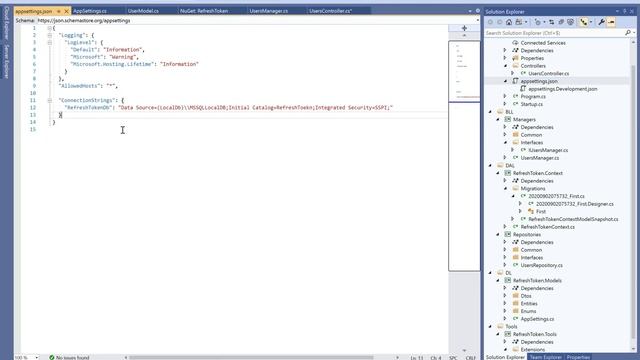640x360 pixels.
Task: Collapse the RefreshToken.Models project
Action: 498,281
